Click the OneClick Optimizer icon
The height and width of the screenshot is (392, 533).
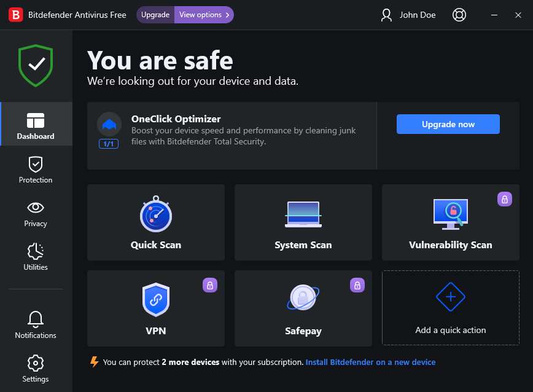(109, 124)
